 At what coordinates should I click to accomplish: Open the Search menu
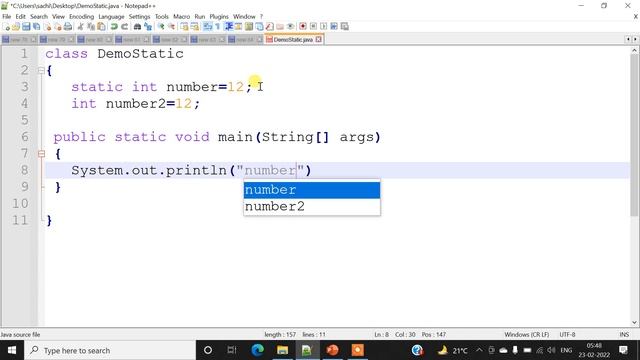point(39,16)
